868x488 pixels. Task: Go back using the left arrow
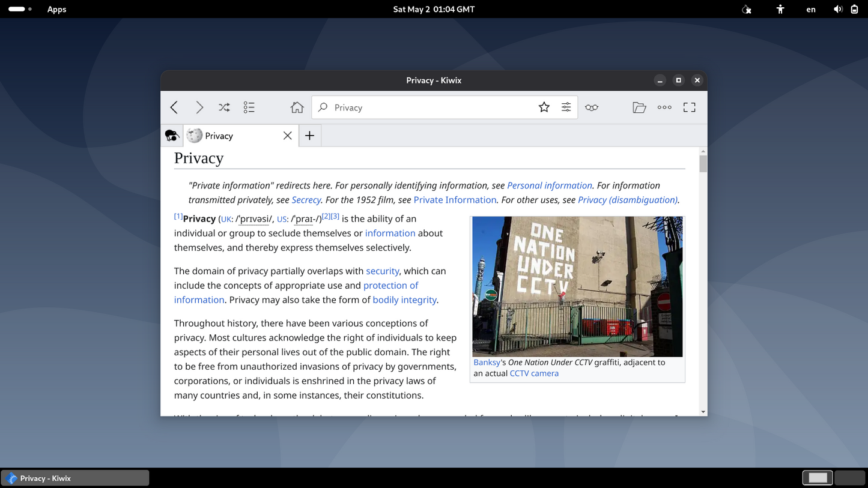coord(174,107)
